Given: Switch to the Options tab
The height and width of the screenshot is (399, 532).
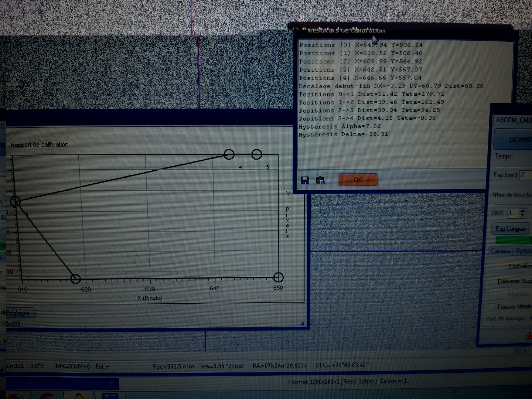Looking at the screenshot, I should pyautogui.click(x=524, y=251).
